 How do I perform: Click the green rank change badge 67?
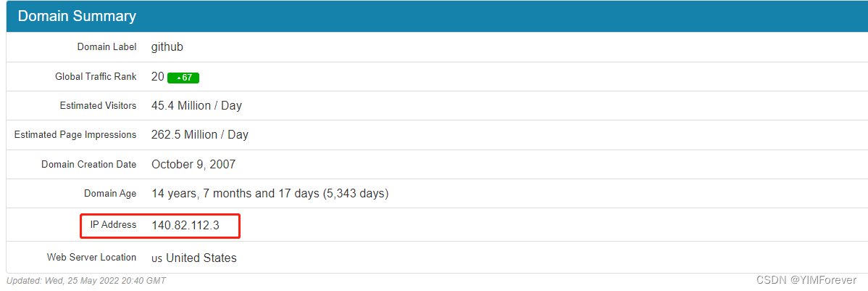click(x=183, y=78)
